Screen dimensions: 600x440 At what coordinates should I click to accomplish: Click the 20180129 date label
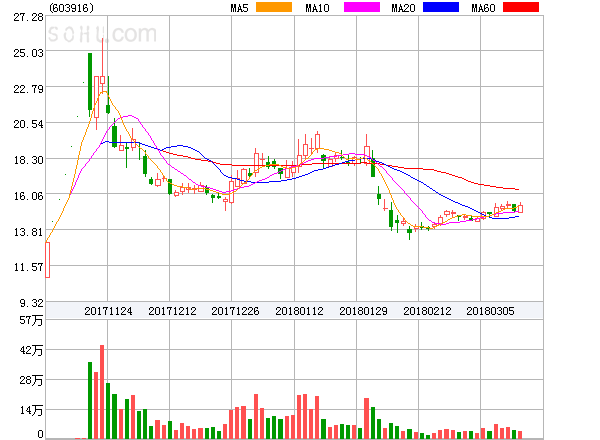click(363, 311)
